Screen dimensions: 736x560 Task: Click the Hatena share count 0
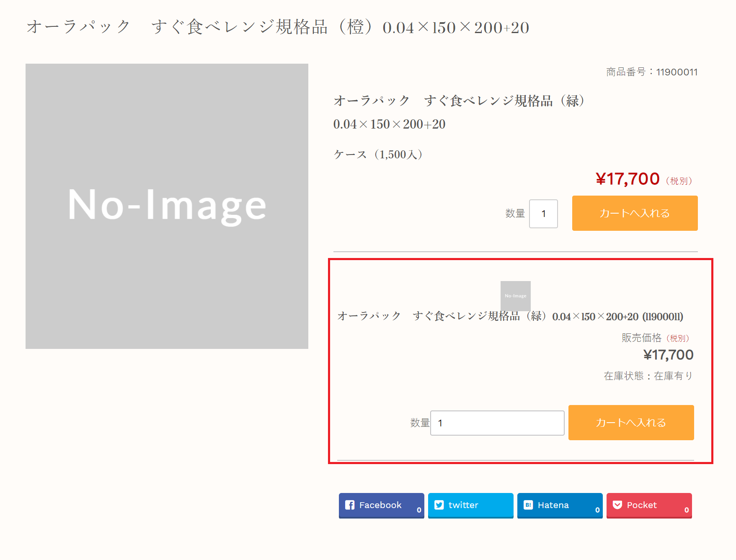click(x=597, y=510)
